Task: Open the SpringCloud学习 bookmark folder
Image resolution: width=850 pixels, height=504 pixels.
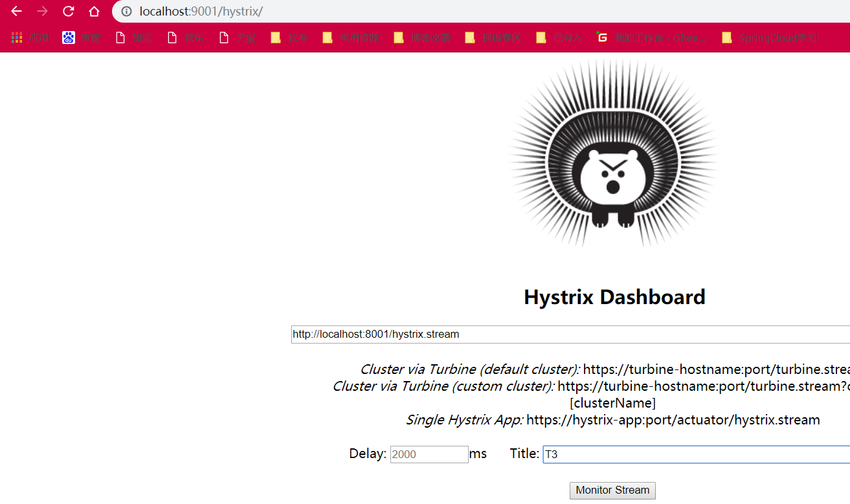Action: click(769, 38)
